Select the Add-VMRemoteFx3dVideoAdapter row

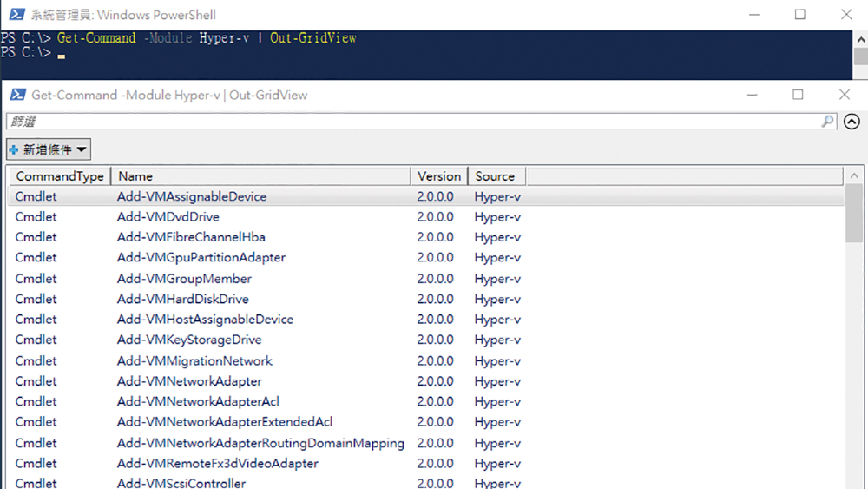point(426,464)
